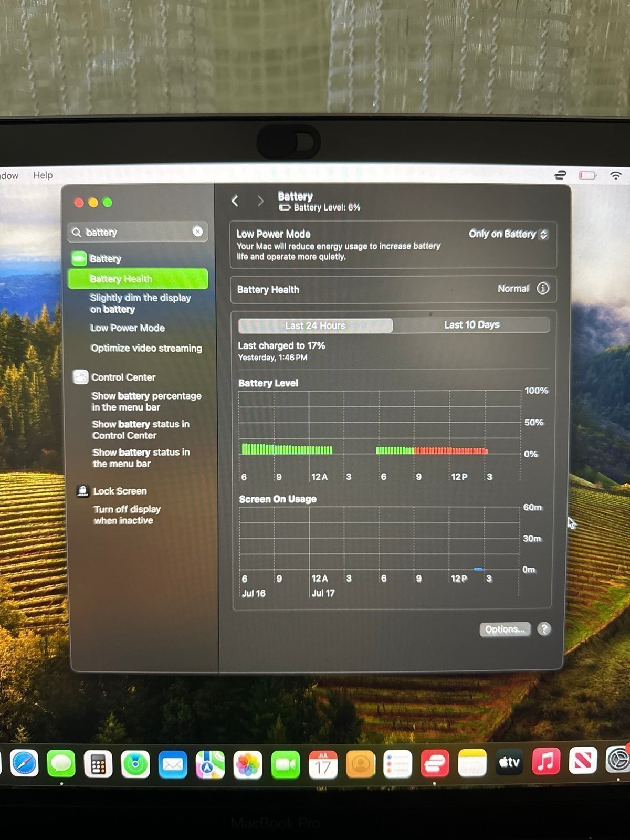Select Low Power Mode search result
630x840 pixels.
pyautogui.click(x=128, y=328)
